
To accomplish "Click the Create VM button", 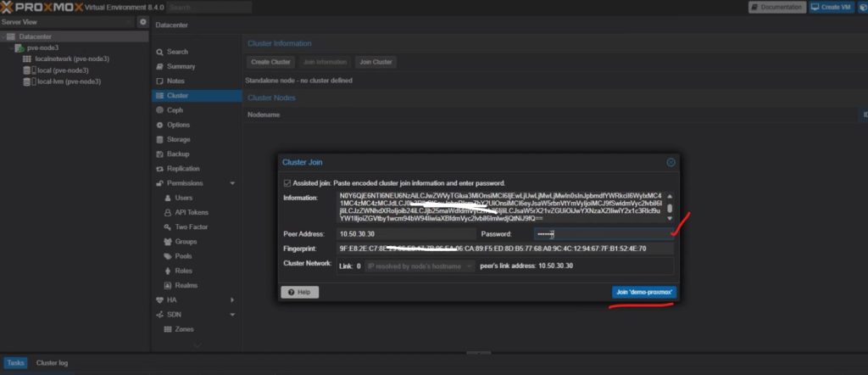I will tap(831, 7).
